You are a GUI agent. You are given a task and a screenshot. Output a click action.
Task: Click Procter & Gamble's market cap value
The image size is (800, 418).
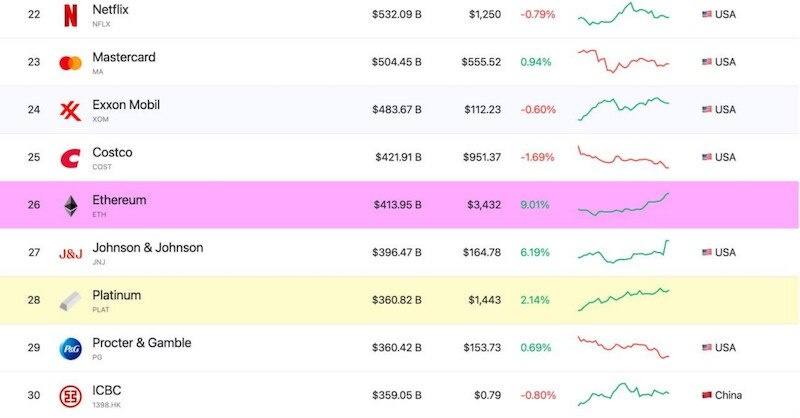point(397,348)
